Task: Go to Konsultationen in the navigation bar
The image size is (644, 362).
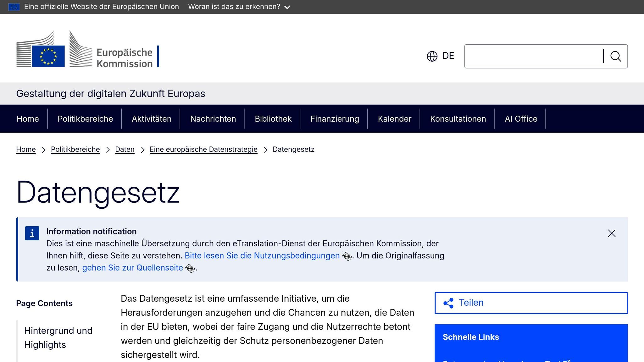Action: pyautogui.click(x=458, y=119)
